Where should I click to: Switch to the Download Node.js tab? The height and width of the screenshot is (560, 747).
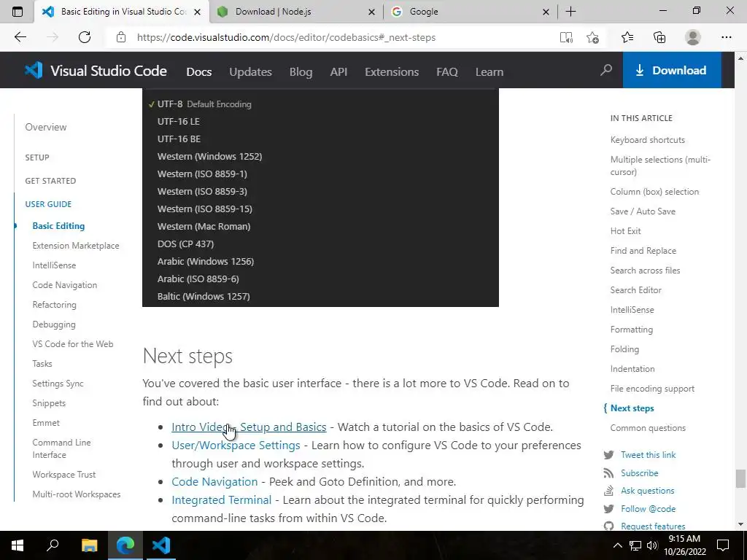(x=296, y=12)
